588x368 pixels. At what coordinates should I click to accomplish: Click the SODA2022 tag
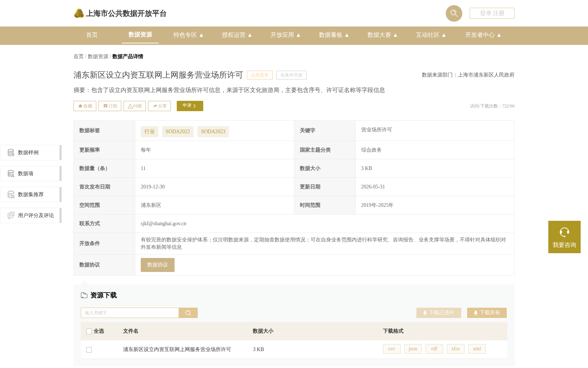click(x=178, y=132)
